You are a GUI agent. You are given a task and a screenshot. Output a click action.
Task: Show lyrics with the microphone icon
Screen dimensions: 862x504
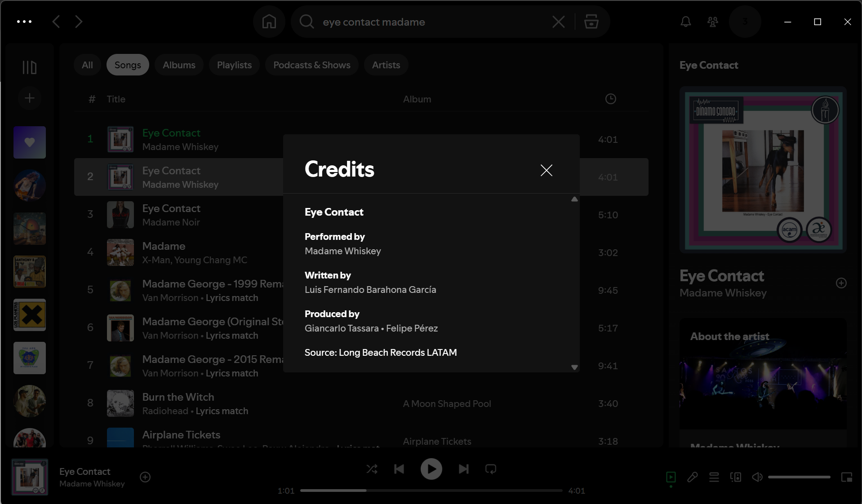click(692, 477)
